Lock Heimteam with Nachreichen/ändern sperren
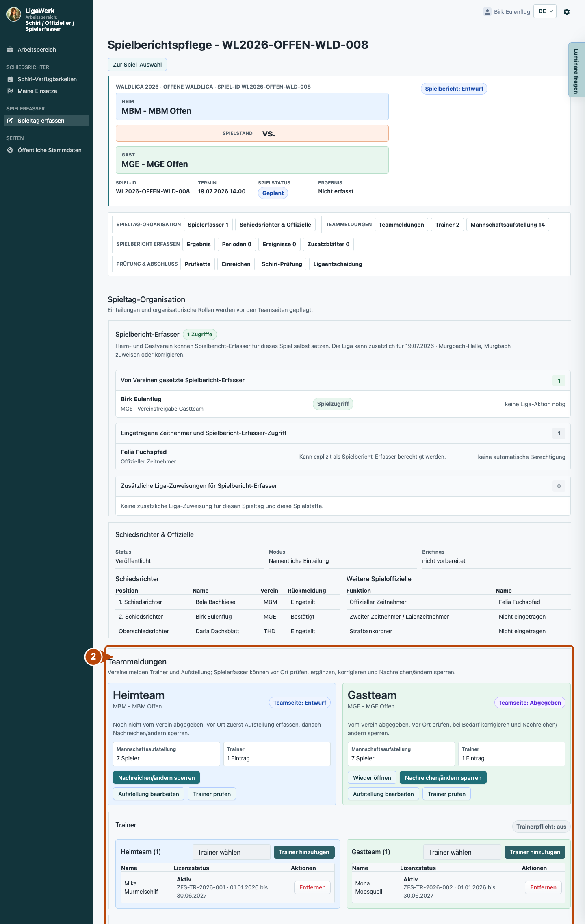 (x=156, y=778)
